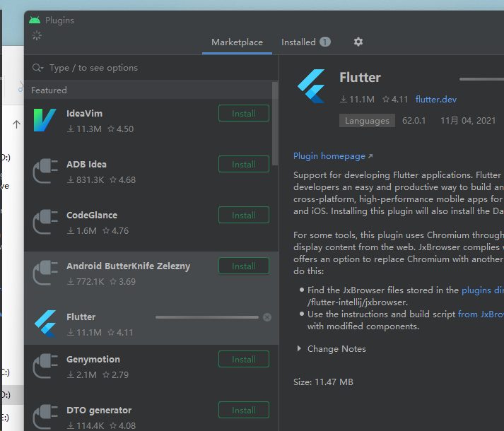Install the CodeGlance plugin
This screenshot has width=504, height=431.
[x=244, y=215]
